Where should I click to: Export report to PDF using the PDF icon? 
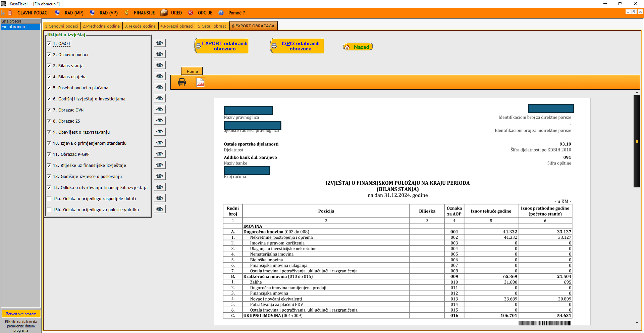[x=200, y=82]
